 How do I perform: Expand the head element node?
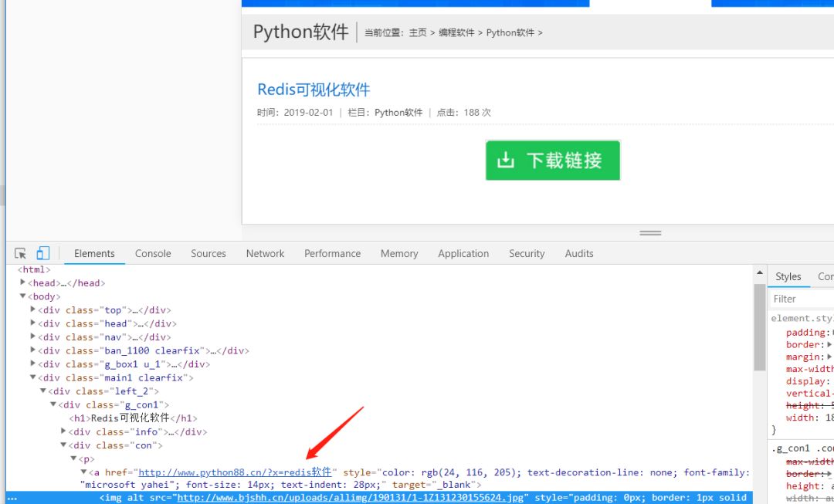pos(22,282)
